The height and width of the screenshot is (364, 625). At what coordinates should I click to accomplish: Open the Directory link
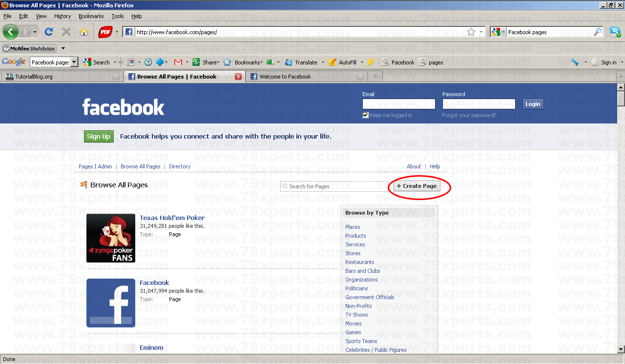click(180, 166)
